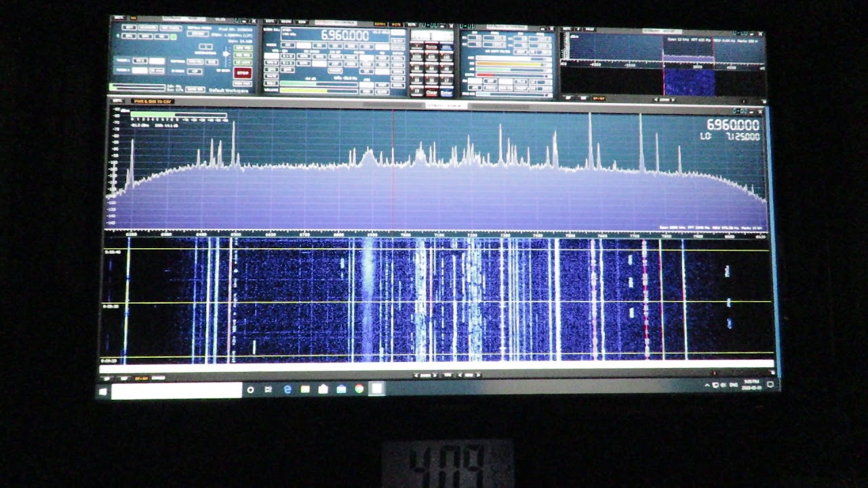Open the Windows Start menu

click(x=103, y=391)
